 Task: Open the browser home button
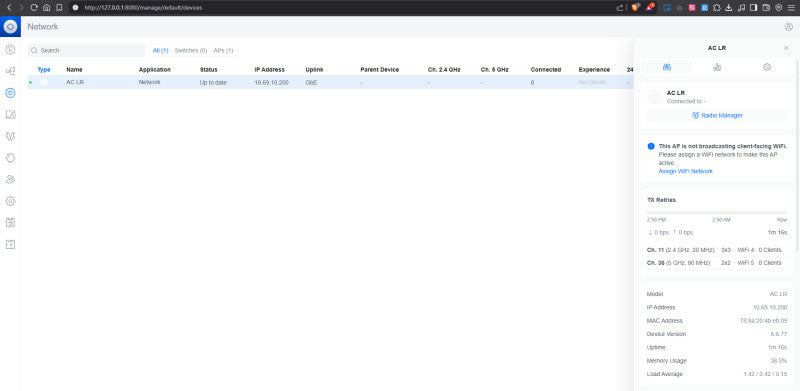pyautogui.click(x=46, y=8)
